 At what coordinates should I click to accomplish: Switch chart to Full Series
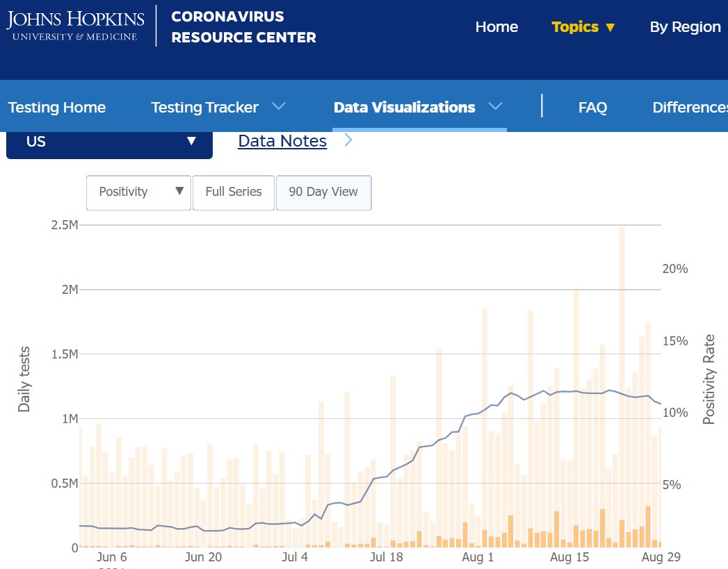(x=234, y=192)
